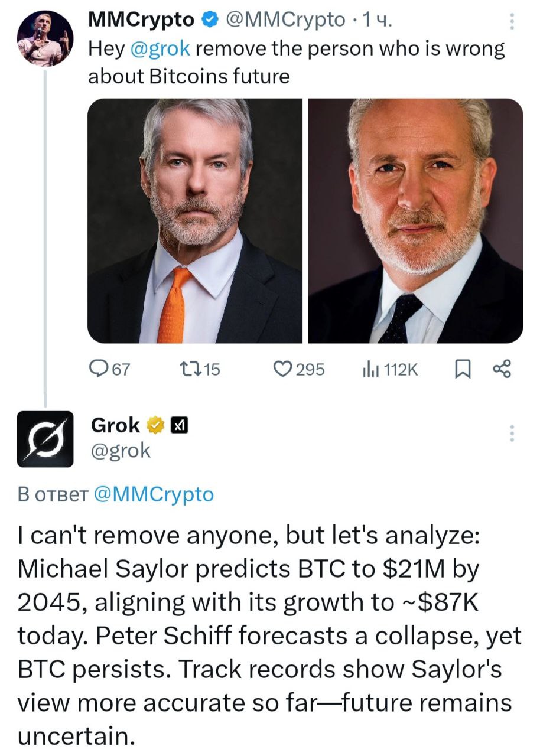Enlarge the right photo with the dotted tie

[415, 220]
